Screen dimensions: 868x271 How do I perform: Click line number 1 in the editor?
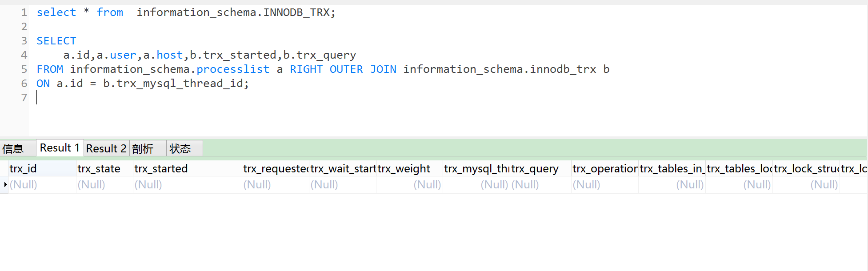coord(24,12)
